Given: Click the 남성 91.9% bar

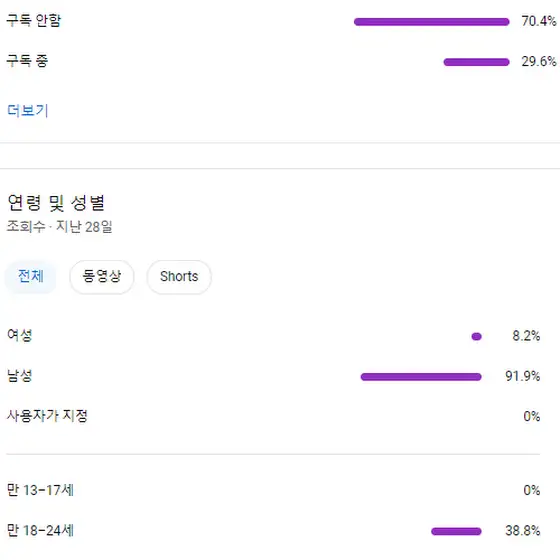Looking at the screenshot, I should pyautogui.click(x=421, y=377).
